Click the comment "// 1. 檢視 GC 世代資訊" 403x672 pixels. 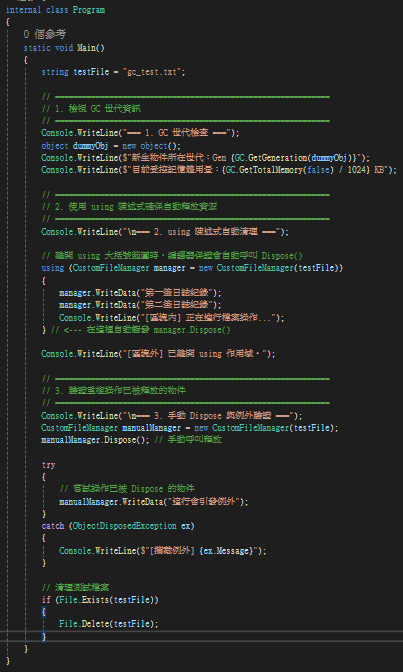[91, 109]
